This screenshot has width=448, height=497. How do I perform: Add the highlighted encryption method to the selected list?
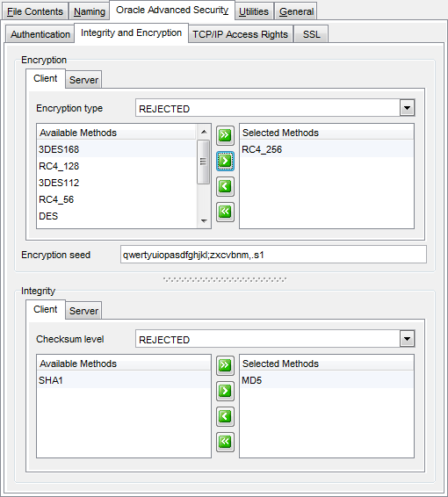tap(225, 161)
